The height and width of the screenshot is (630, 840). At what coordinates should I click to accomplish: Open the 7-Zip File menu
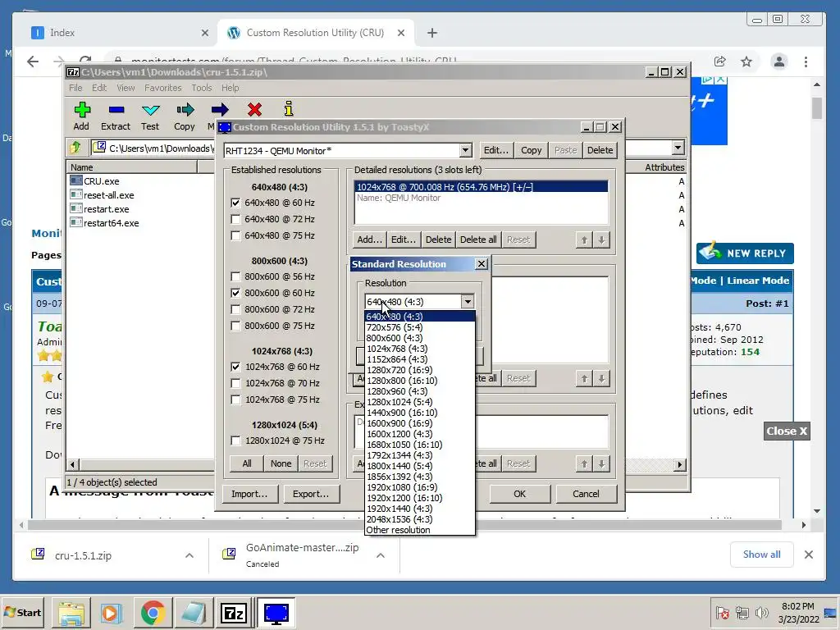pos(75,88)
